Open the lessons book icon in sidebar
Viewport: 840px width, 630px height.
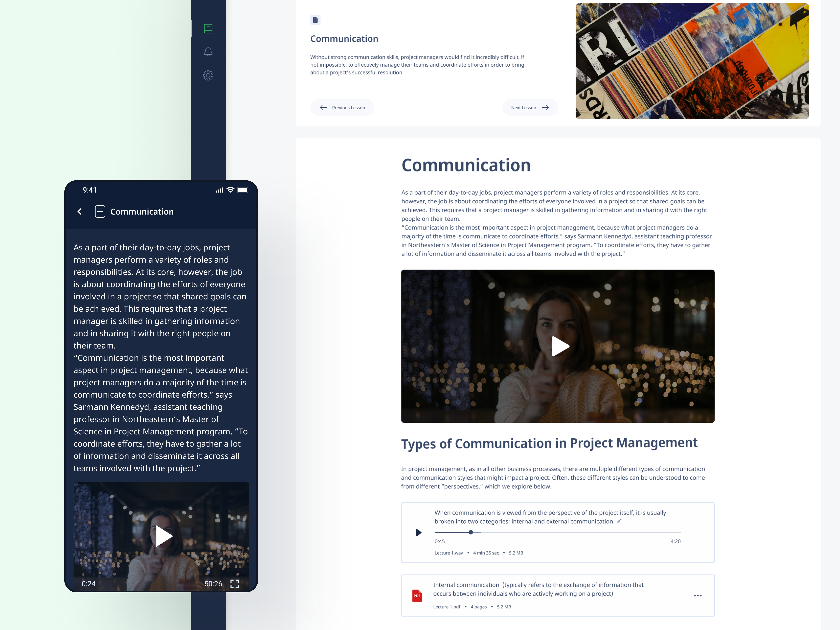coord(208,28)
